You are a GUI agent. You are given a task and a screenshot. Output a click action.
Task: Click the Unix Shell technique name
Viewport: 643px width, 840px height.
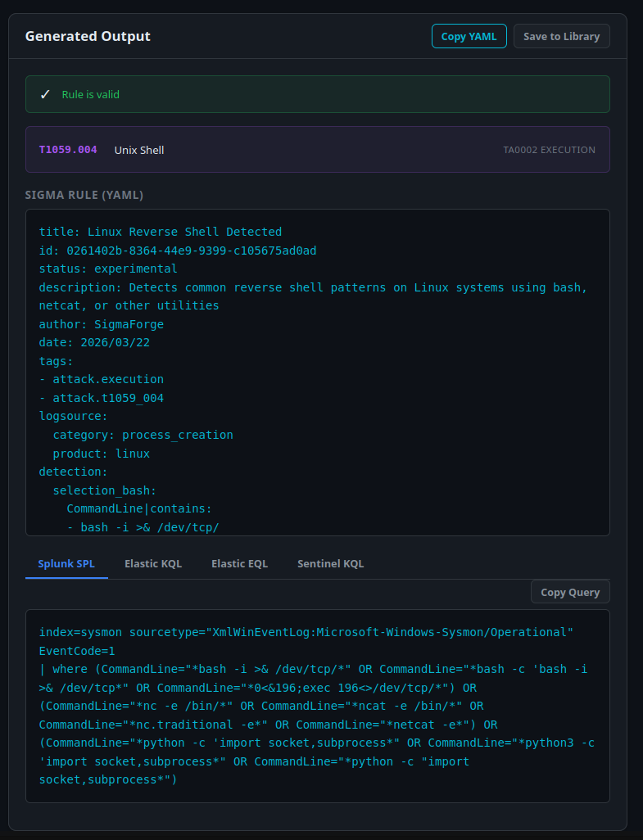138,150
